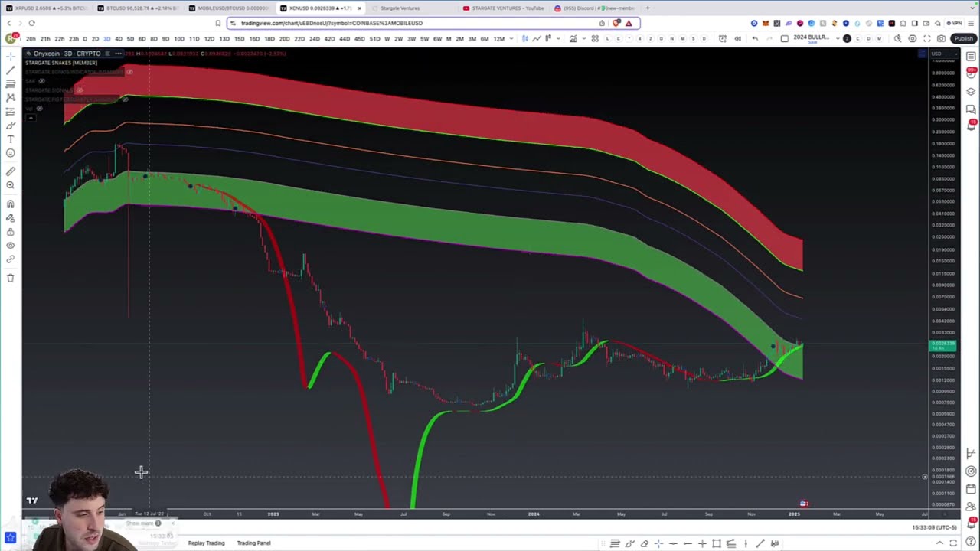Select the crosshair cursor tool in left toolbar
The image size is (980, 551).
pos(10,56)
